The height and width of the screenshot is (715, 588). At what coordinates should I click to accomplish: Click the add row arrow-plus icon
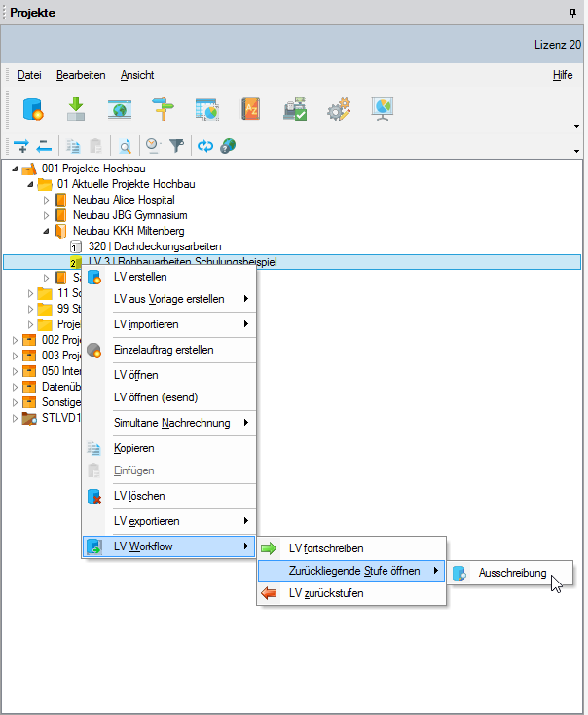(x=21, y=146)
